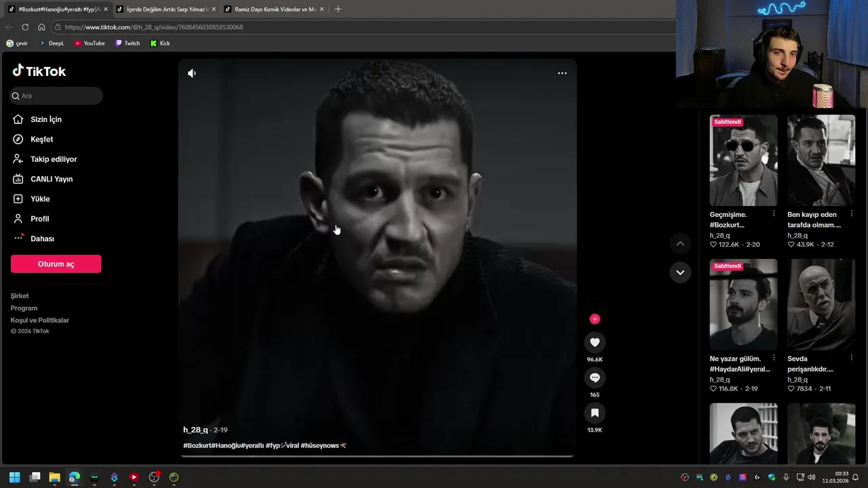The width and height of the screenshot is (868, 488).
Task: Expand the 'Dahası' more menu
Action: pos(42,239)
